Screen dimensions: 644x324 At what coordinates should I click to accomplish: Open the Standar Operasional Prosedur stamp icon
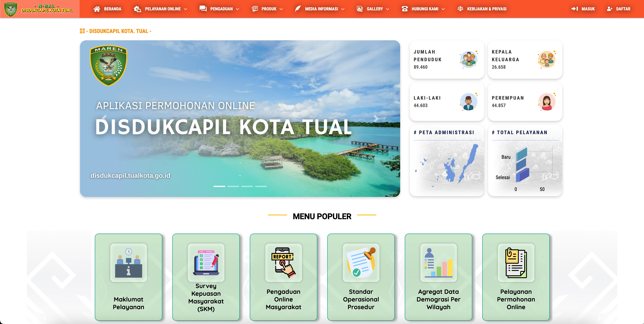361,263
